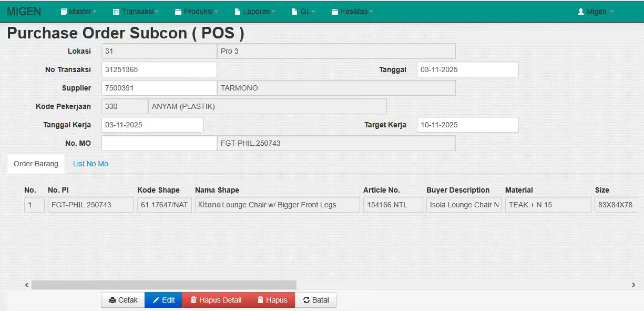Click the Nama Shape column header
The height and width of the screenshot is (311, 644).
coord(217,190)
